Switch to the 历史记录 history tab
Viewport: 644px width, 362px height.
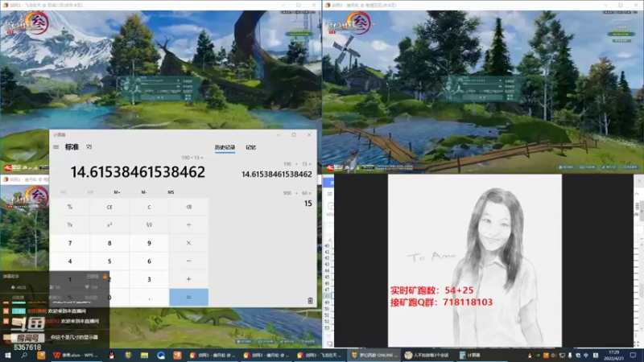tap(225, 147)
